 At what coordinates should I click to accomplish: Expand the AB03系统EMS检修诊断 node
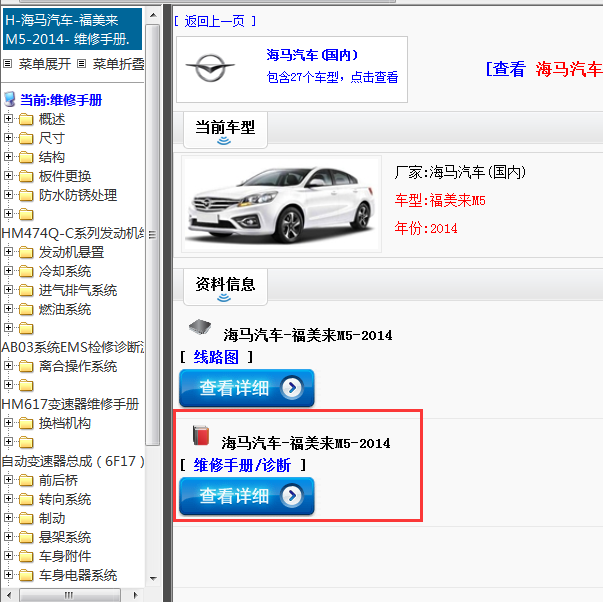(8, 328)
